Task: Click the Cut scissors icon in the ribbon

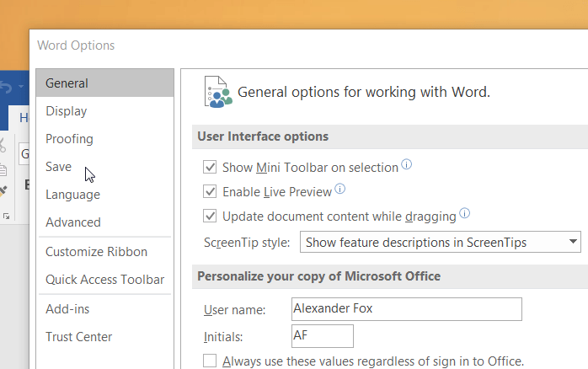Action: coord(3,145)
